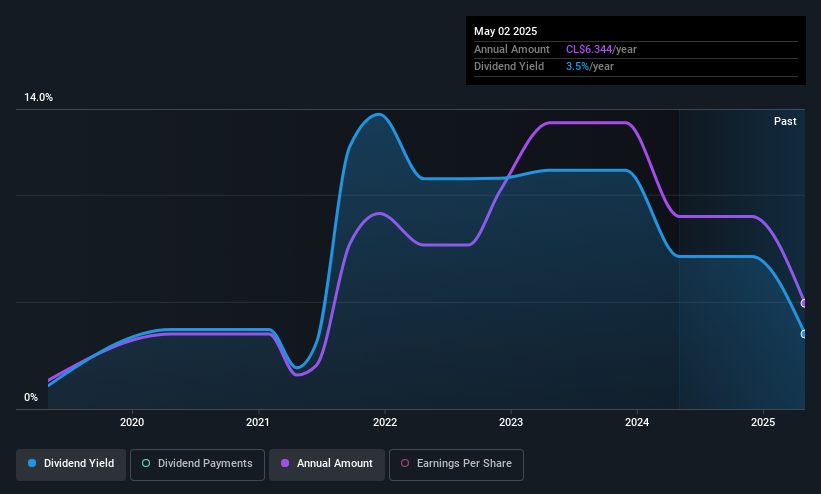
Task: Click the purple Annual Amount endpoint marker
Action: pos(804,303)
